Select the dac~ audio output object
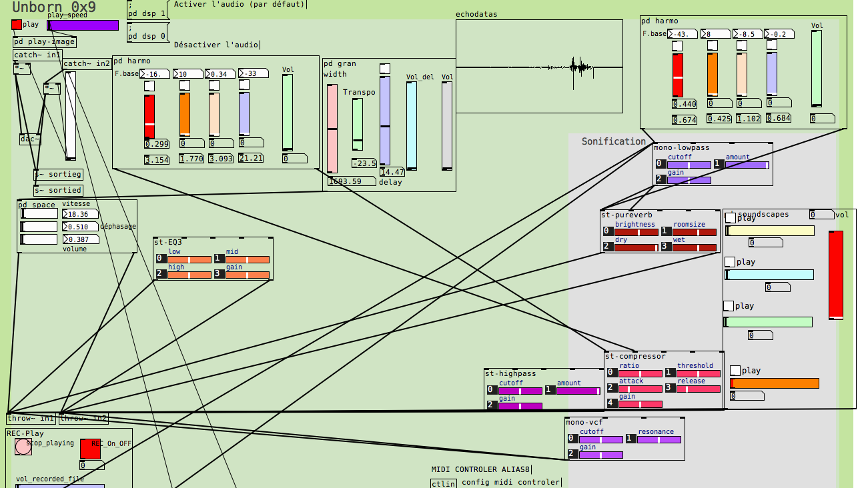Viewport: 868px width, 488px height. tap(30, 139)
